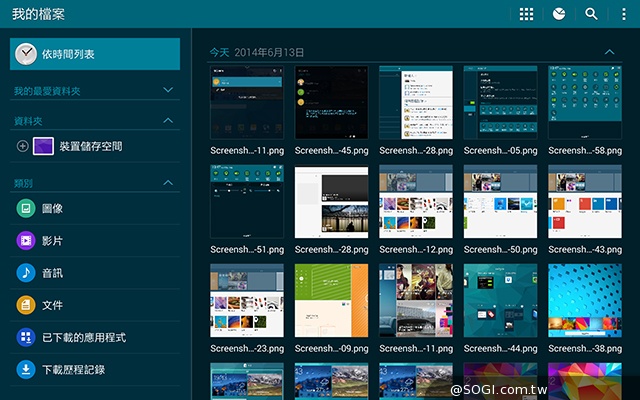640x400 pixels.
Task: Open storage usage pie chart icon
Action: click(558, 14)
